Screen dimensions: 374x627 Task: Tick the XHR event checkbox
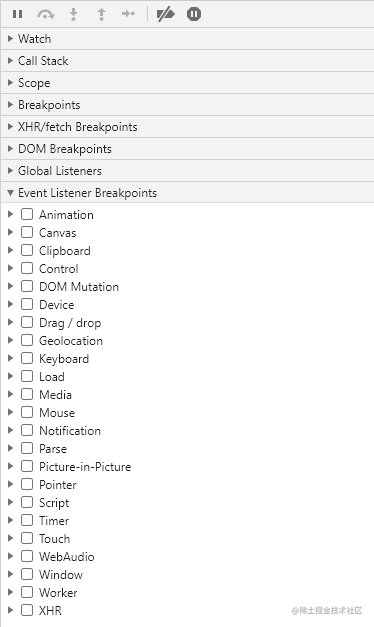27,610
